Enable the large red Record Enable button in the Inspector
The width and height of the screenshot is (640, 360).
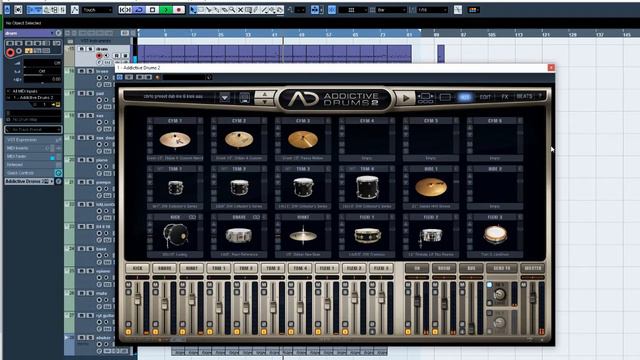pyautogui.click(x=10, y=52)
